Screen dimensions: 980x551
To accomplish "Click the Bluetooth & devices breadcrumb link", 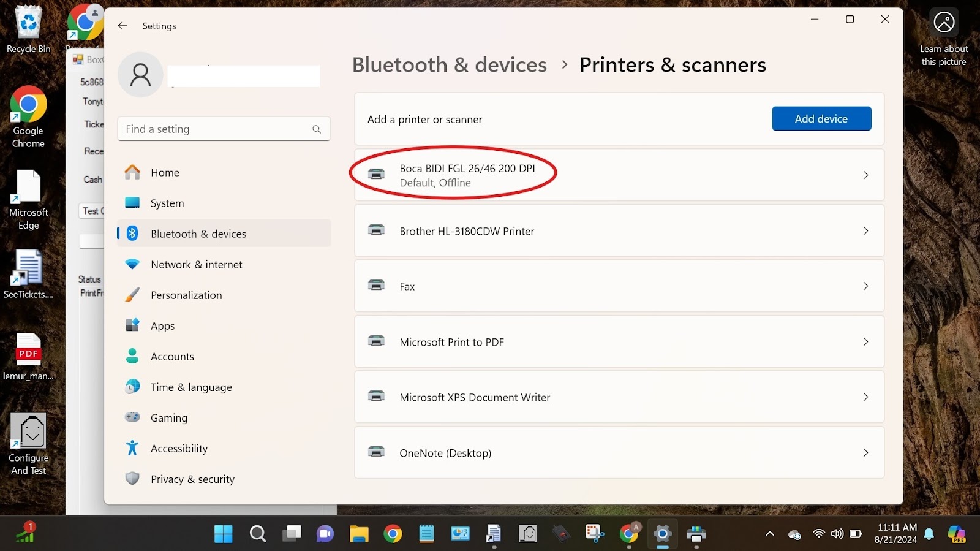I will pos(449,65).
